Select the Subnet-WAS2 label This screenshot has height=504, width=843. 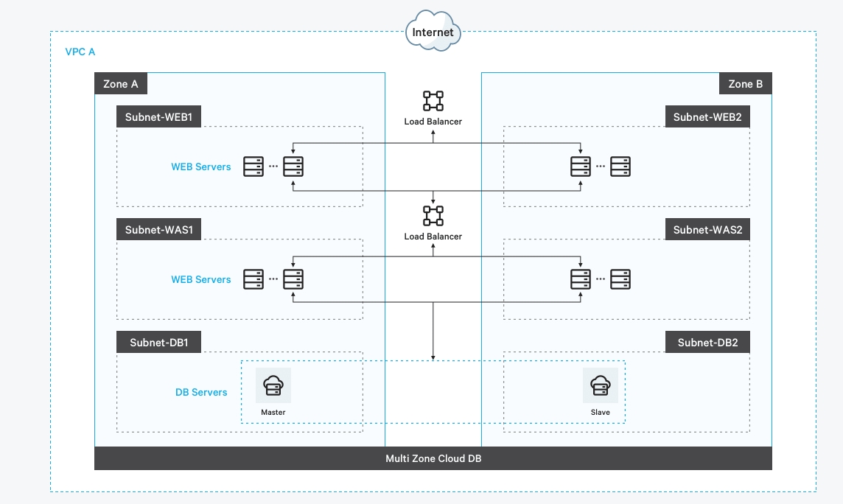[707, 230]
